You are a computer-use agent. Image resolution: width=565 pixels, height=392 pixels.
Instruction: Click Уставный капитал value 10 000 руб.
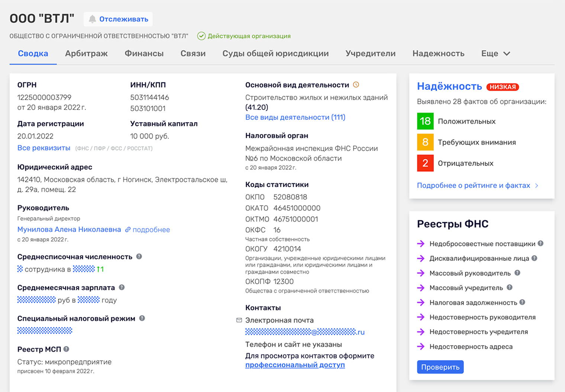149,136
